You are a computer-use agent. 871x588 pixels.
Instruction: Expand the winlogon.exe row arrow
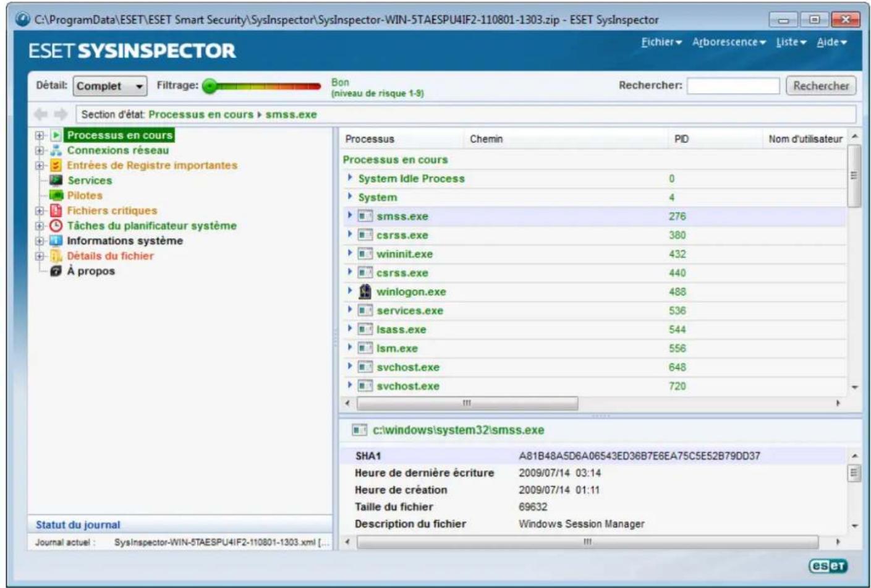(350, 291)
